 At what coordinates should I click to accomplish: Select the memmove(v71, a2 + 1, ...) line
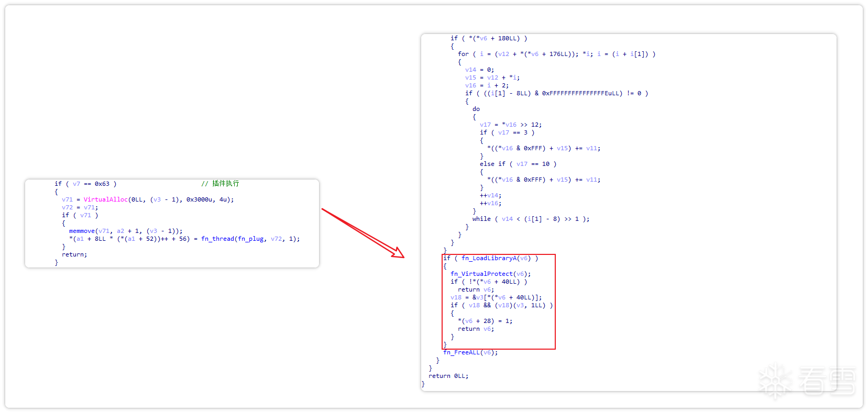(x=126, y=231)
